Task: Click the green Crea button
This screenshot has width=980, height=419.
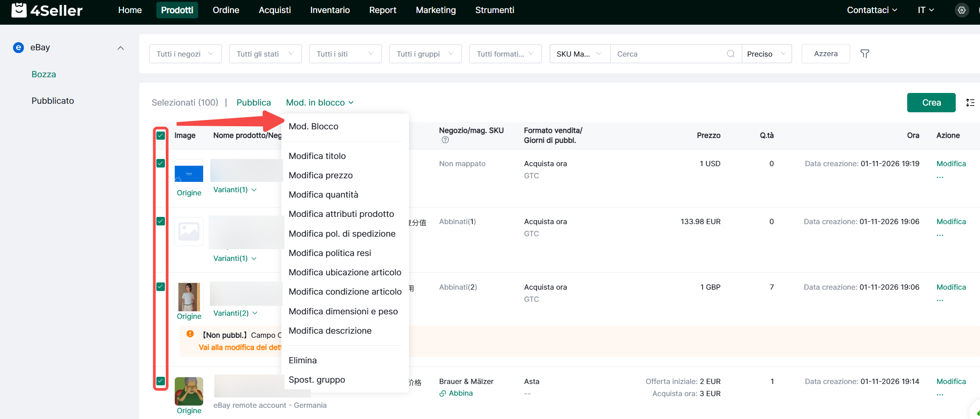Action: (931, 103)
